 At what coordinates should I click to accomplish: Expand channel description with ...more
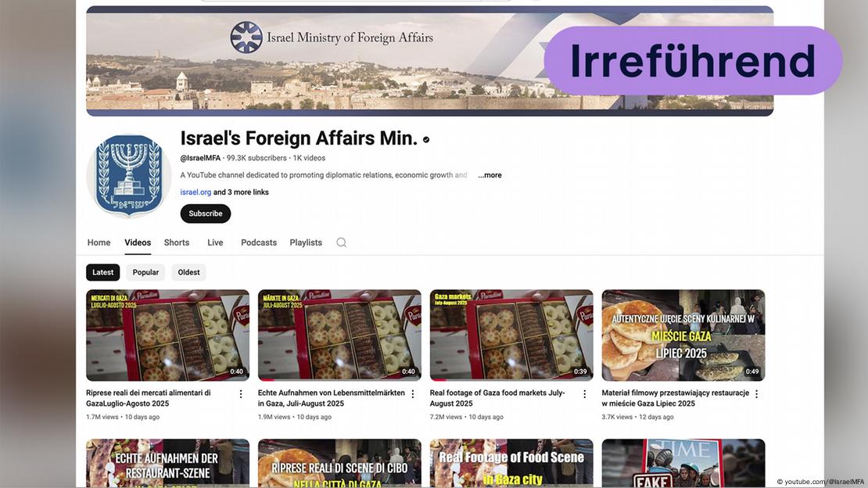(490, 175)
